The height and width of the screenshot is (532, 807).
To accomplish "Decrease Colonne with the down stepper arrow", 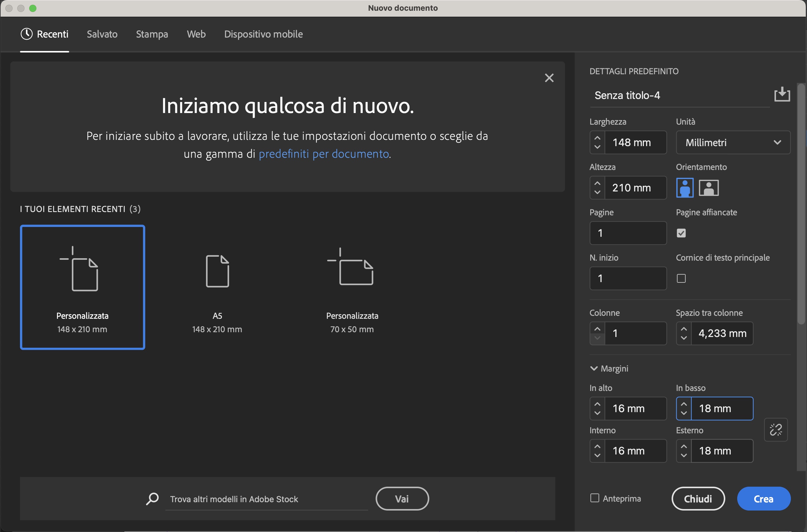I will [x=597, y=338].
